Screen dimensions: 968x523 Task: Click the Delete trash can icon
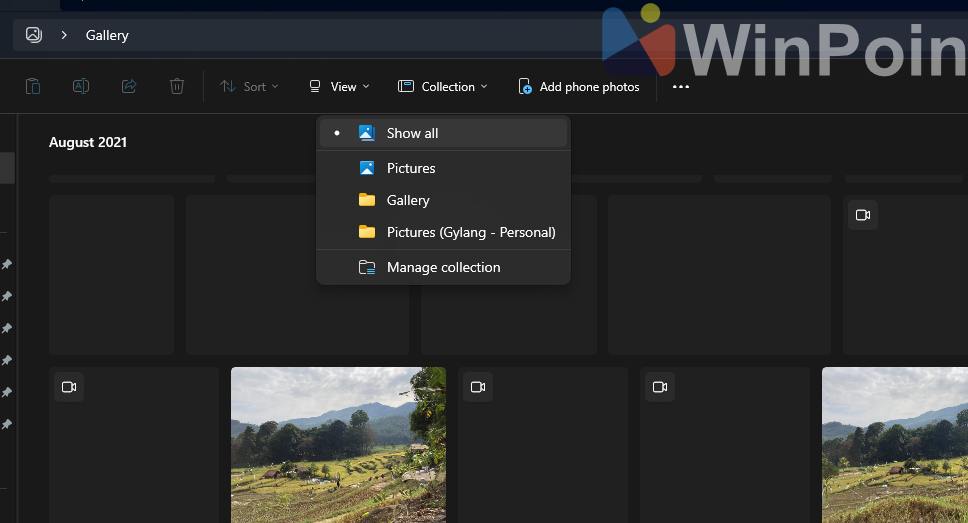point(177,87)
